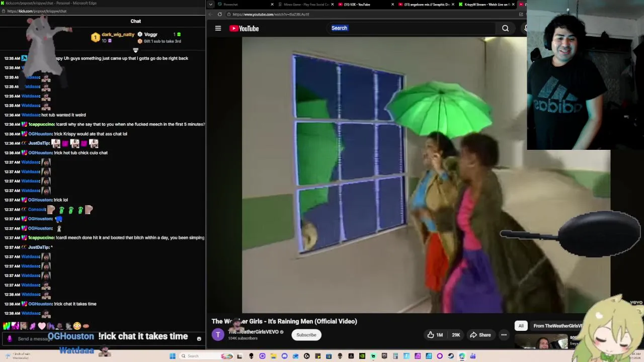The height and width of the screenshot is (362, 644).
Task: Open Microsoft Edge from the taskbar
Action: (462, 356)
